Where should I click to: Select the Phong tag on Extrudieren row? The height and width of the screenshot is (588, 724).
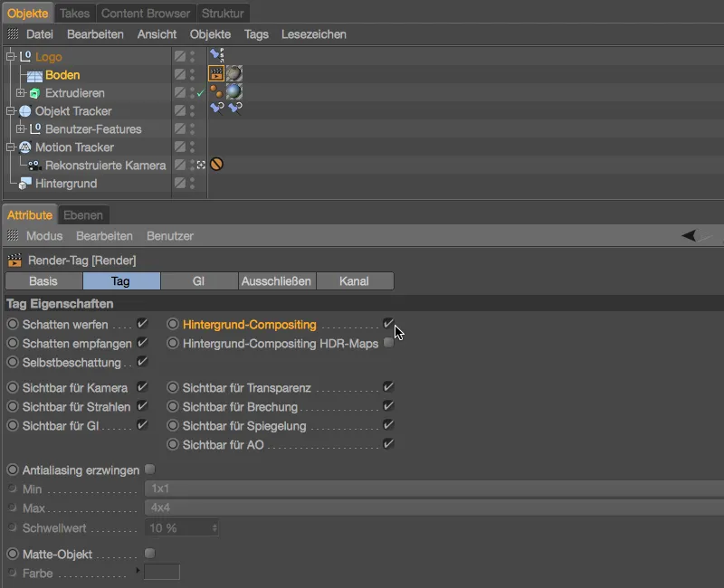(x=216, y=91)
